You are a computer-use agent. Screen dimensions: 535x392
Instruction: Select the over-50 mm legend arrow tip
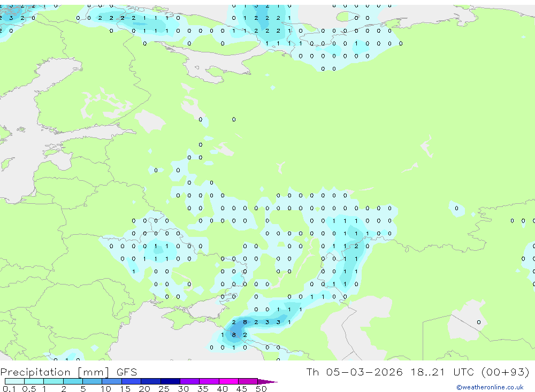(x=267, y=381)
